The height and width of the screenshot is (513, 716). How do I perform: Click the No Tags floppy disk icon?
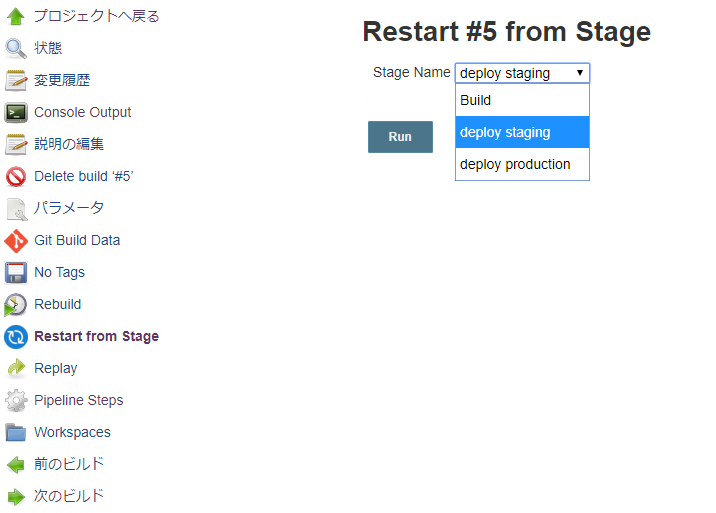(x=16, y=272)
